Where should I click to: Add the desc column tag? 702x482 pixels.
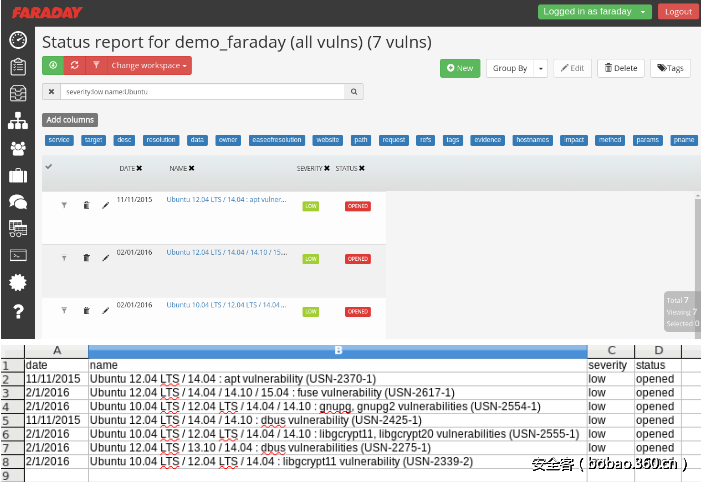[124, 140]
